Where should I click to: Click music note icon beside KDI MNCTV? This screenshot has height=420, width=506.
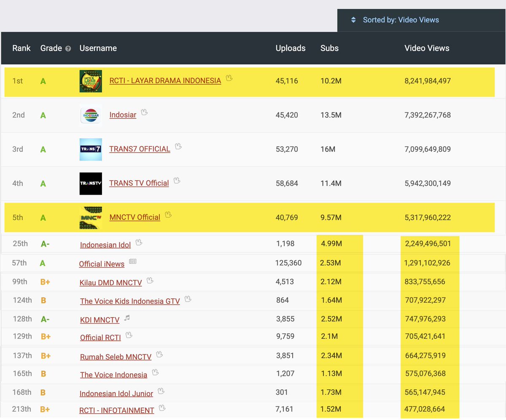127,318
